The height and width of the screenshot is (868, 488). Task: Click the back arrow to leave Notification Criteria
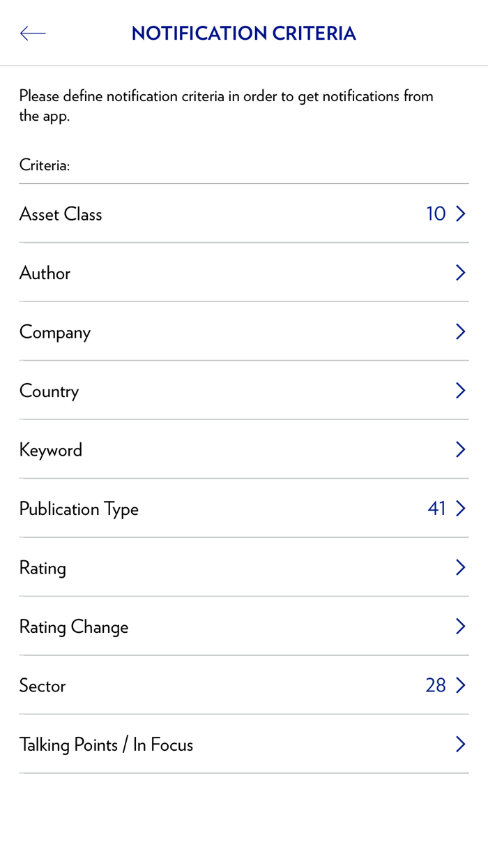(x=32, y=33)
